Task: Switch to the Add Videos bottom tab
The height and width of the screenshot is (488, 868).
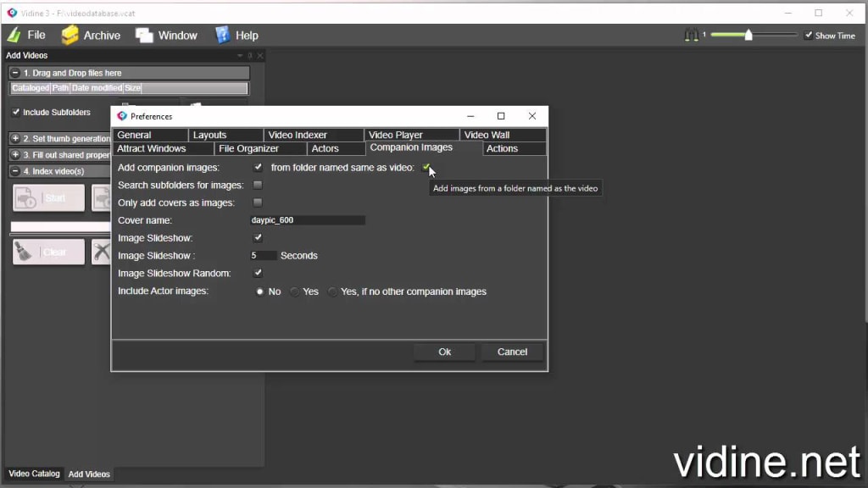Action: (x=89, y=474)
